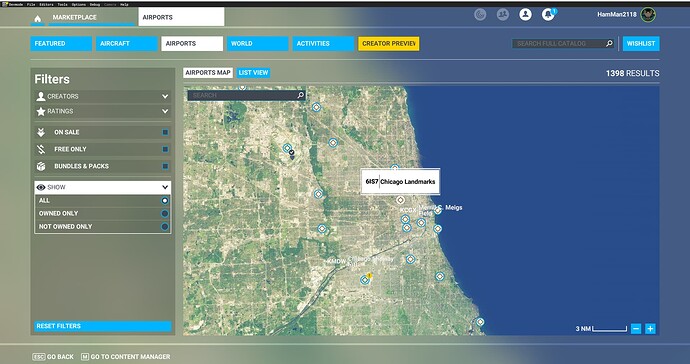Viewport: 690px width, 364px height.
Task: Select the KMDW marker with yellow badge
Action: pos(365,280)
